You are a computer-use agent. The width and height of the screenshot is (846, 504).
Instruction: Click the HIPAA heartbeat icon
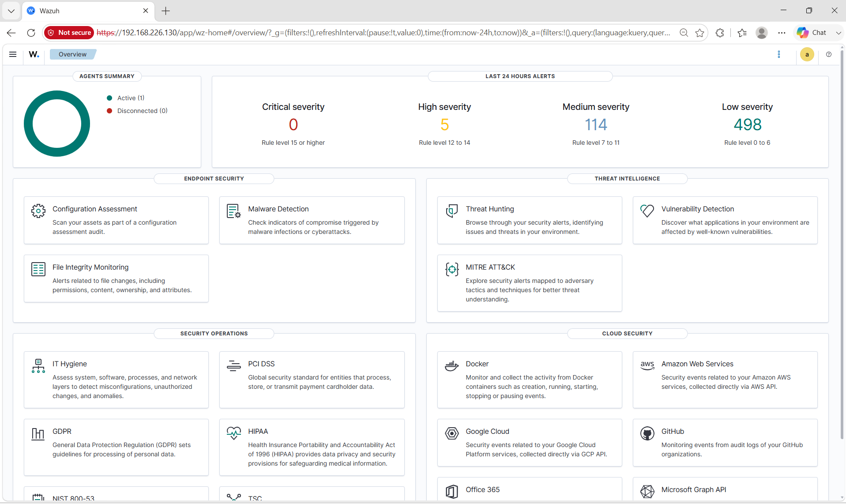(x=234, y=433)
